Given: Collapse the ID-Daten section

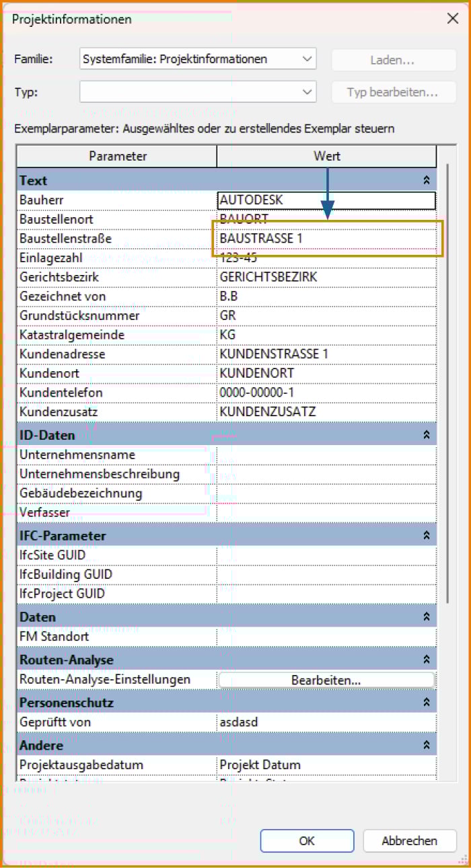Looking at the screenshot, I should 426,435.
